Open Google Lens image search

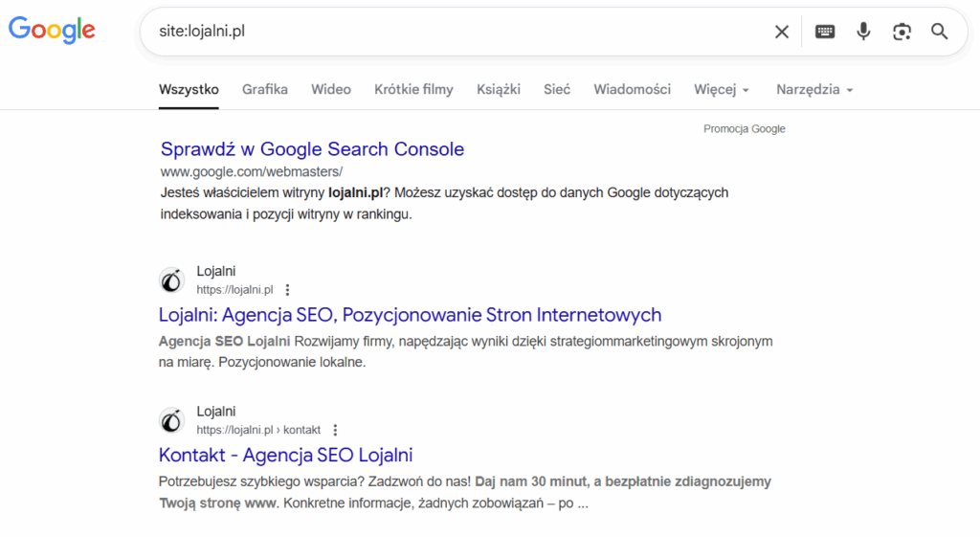pos(902,32)
